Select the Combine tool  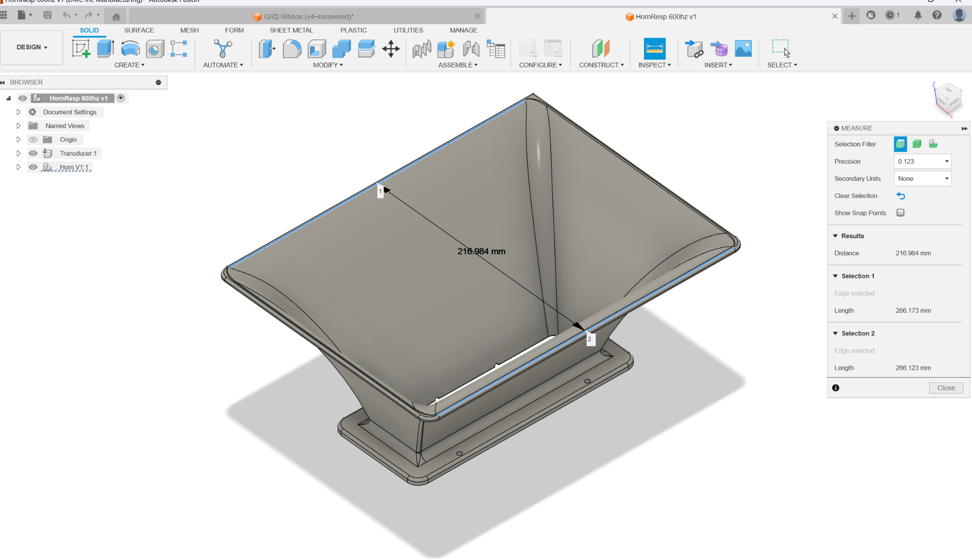[341, 48]
